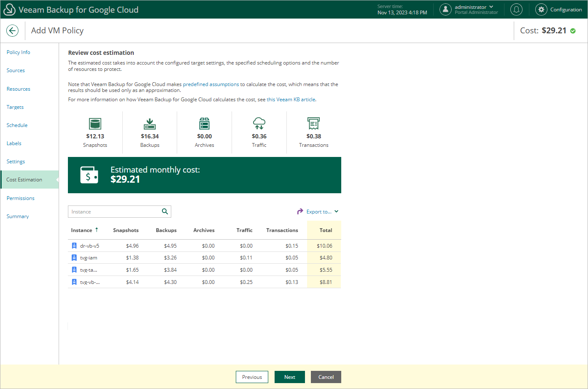Click the Cancel button
Viewport: 588px width, 389px height.
click(x=326, y=377)
